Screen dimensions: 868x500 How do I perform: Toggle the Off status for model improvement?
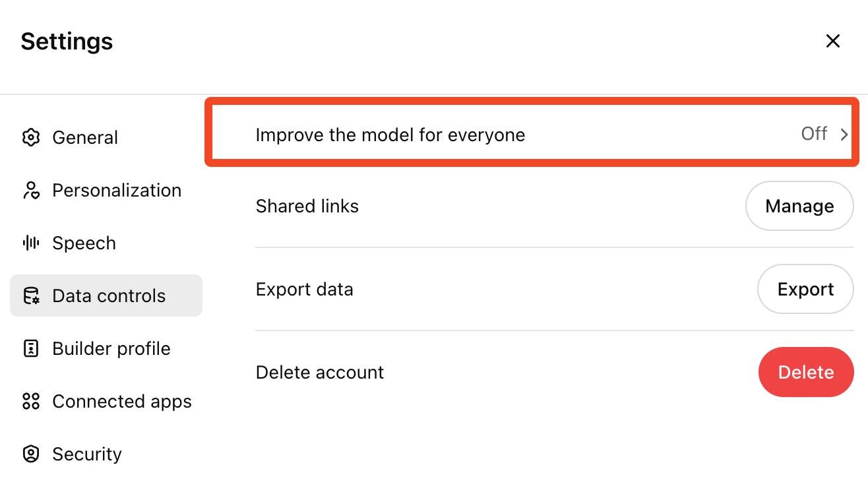click(x=814, y=134)
